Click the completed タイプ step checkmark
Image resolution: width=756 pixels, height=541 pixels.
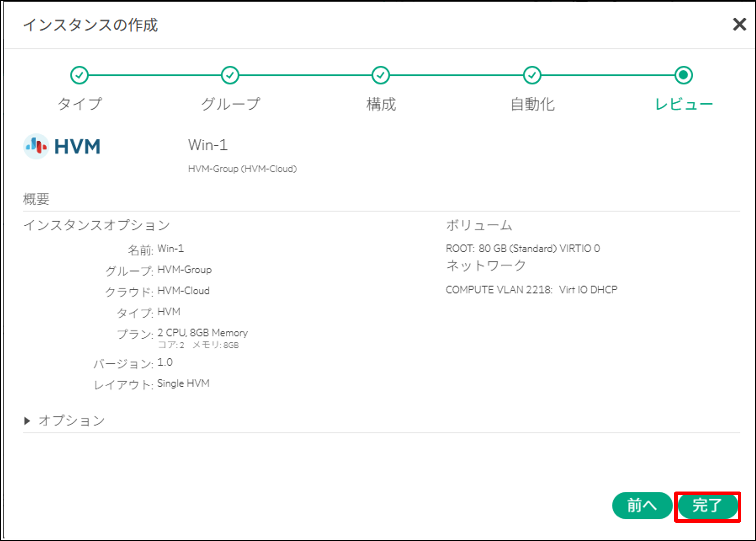[79, 75]
